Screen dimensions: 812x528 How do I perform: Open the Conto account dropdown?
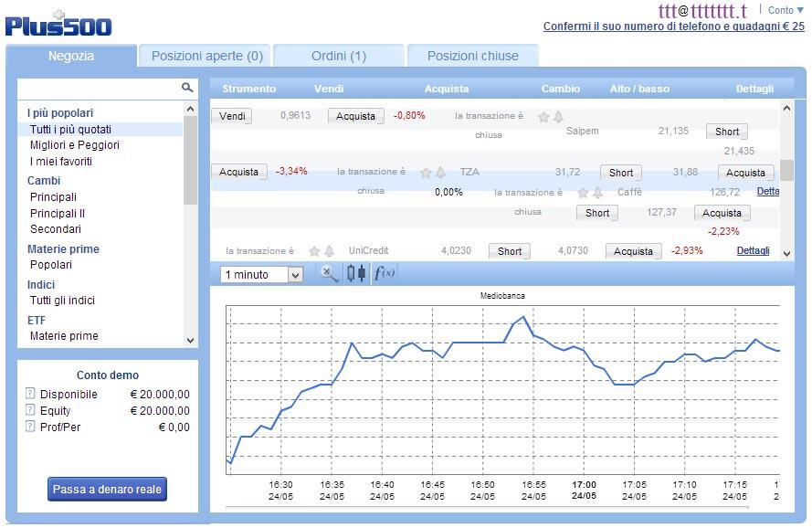(x=786, y=10)
